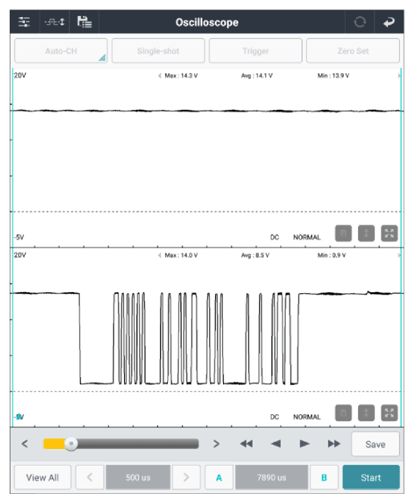Click the waveform trigger-level icon in header

(x=55, y=22)
